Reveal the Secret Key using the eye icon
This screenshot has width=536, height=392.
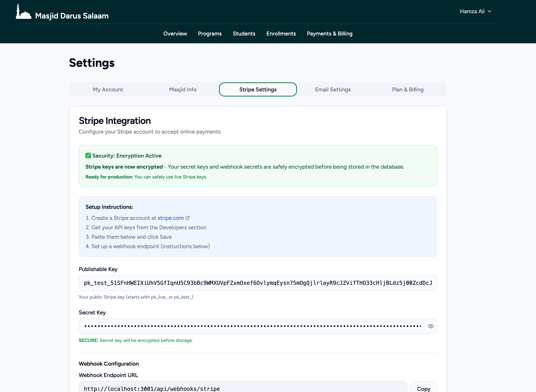[431, 326]
